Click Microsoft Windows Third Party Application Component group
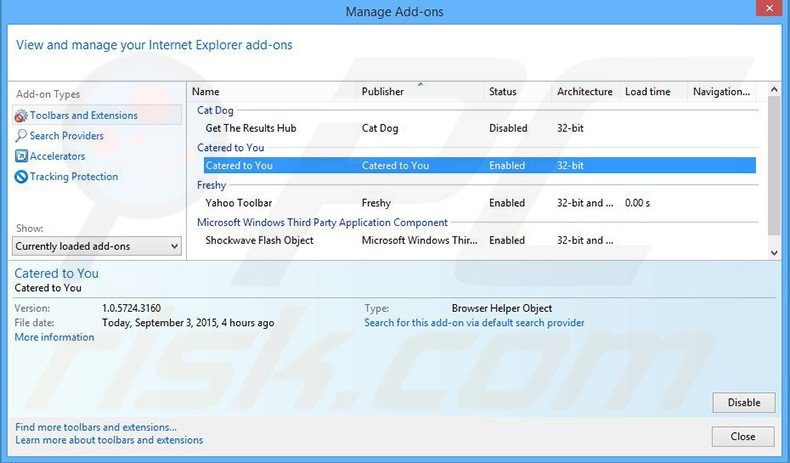Screen dimensions: 790x463 (322, 222)
